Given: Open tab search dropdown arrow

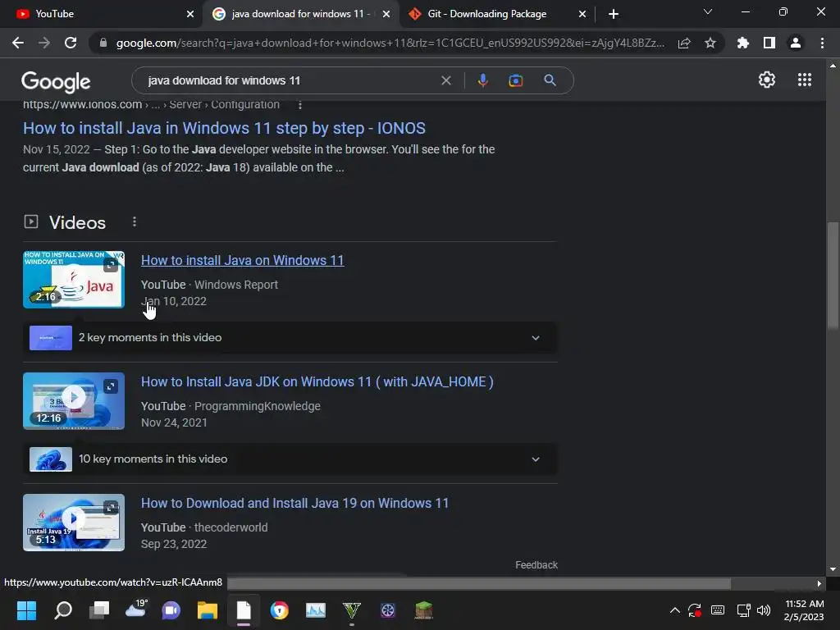Looking at the screenshot, I should (708, 11).
